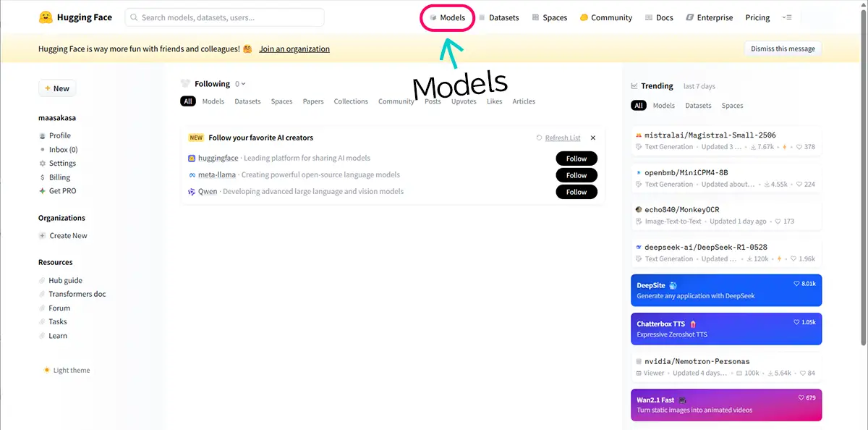Click the meta-llama logo icon
Image resolution: width=868 pixels, height=430 pixels.
click(x=192, y=174)
